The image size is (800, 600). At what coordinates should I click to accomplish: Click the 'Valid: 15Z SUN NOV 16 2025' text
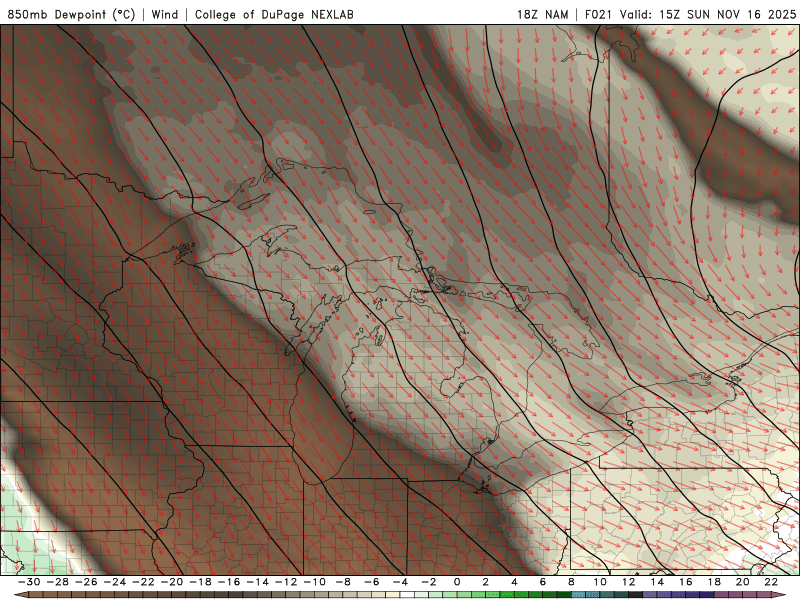pyautogui.click(x=708, y=14)
